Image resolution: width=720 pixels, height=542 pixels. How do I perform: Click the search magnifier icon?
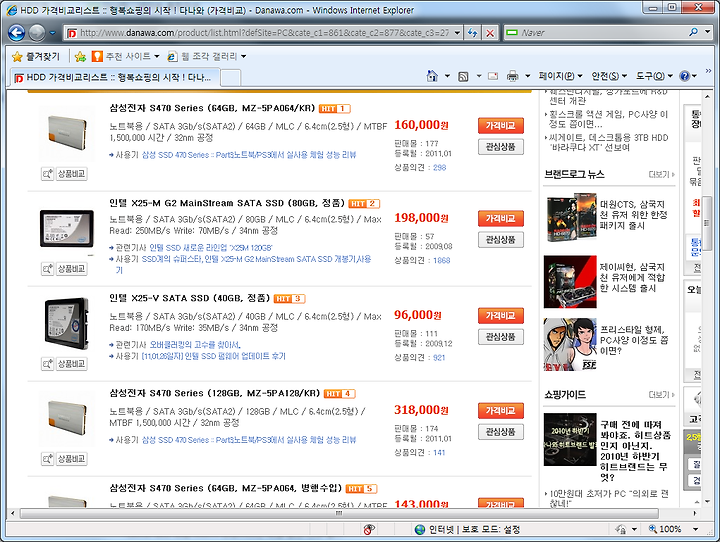(693, 32)
